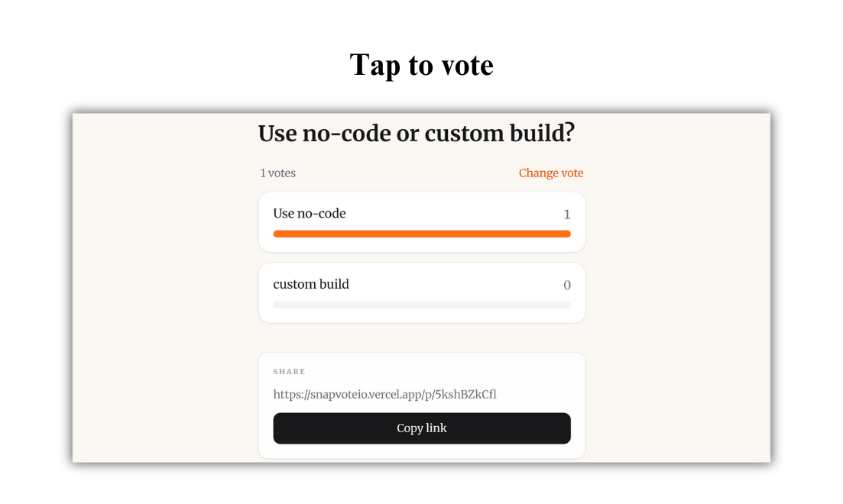The width and height of the screenshot is (843, 504).
Task: Click the SHARE section label
Action: [290, 371]
